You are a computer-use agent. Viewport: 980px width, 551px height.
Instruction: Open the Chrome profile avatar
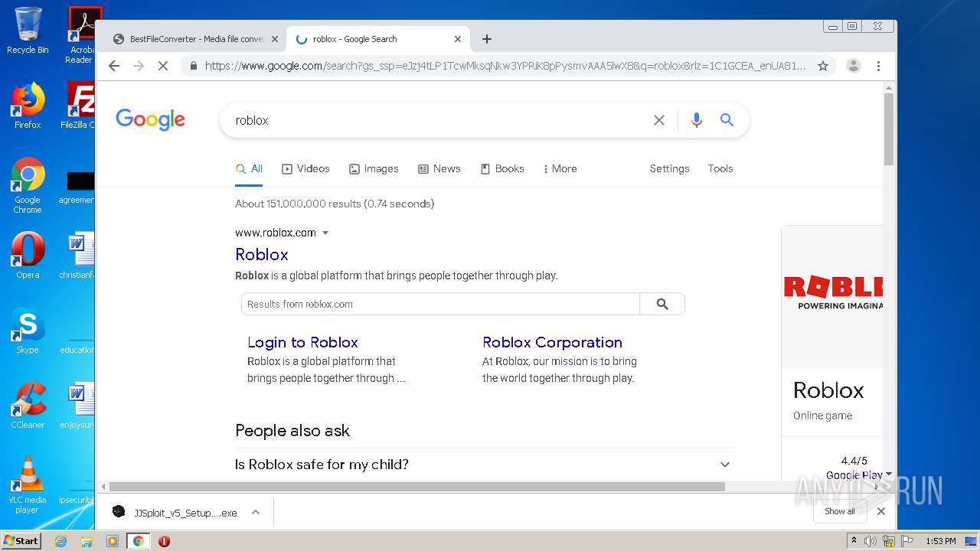pyautogui.click(x=854, y=66)
